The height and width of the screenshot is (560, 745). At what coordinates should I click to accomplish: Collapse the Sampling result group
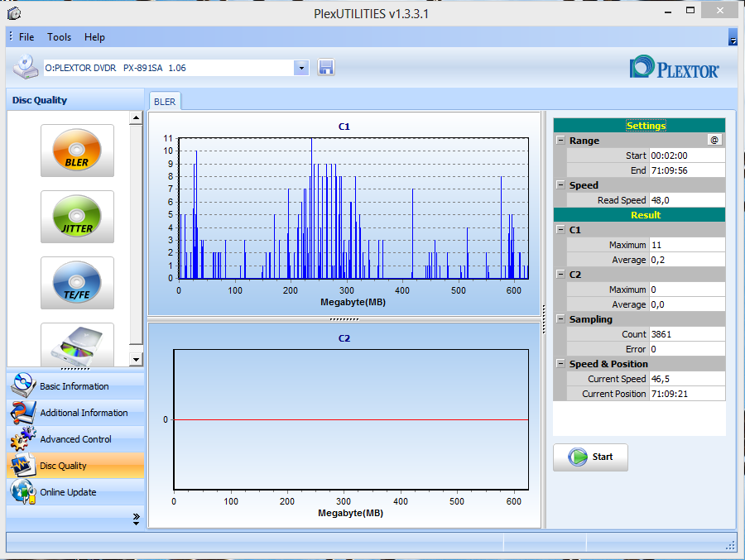pyautogui.click(x=560, y=319)
